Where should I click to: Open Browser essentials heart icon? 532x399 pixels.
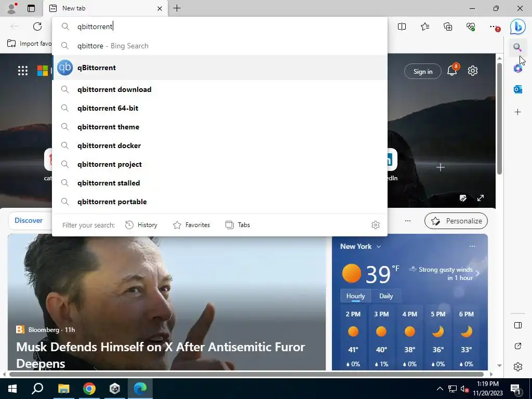[471, 26]
